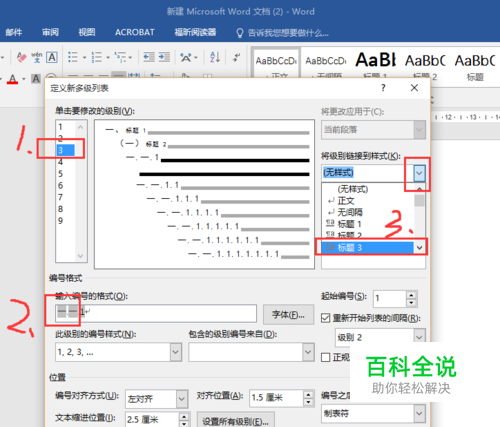Click the clear formatting eraser icon
Screen dimensions: 500x427
pyautogui.click(x=21, y=57)
